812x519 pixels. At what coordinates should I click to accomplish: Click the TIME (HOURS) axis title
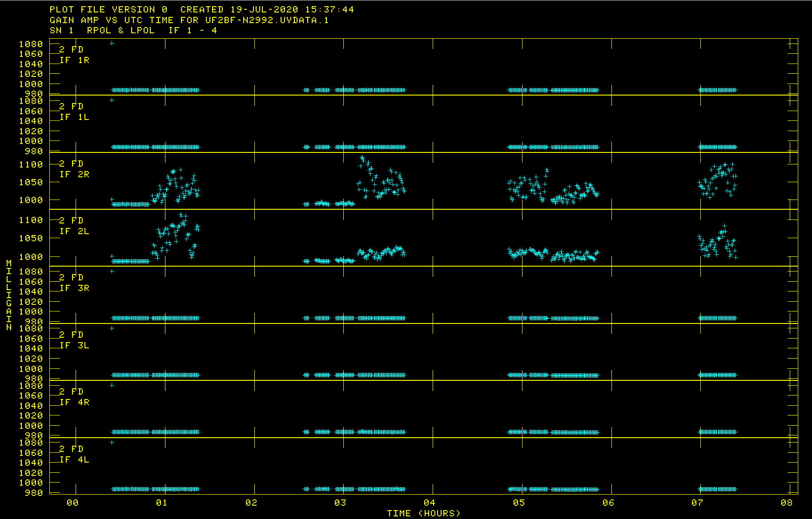click(423, 513)
